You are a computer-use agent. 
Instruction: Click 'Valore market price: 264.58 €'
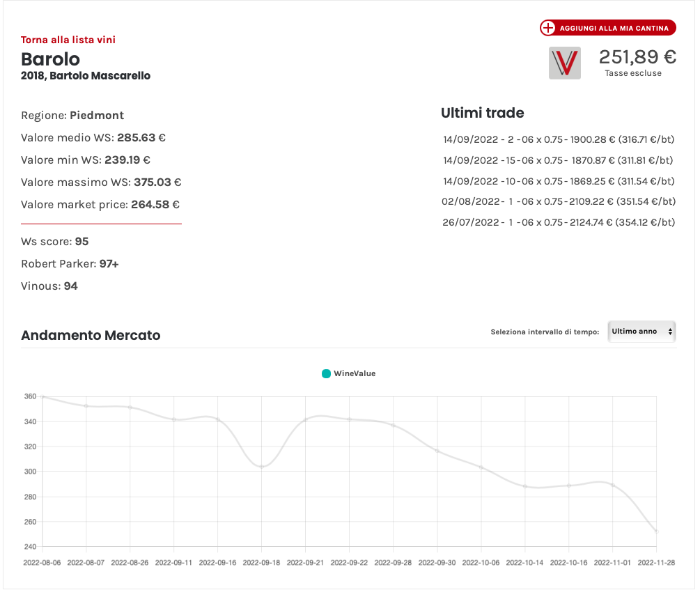100,205
